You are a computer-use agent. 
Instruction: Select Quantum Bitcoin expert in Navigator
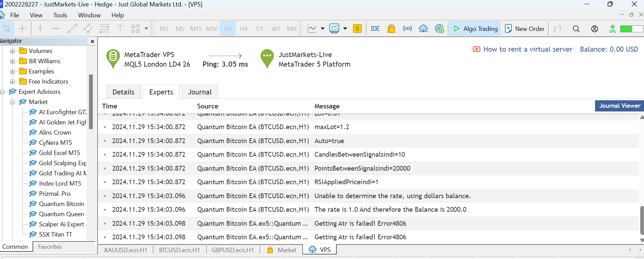(x=62, y=204)
